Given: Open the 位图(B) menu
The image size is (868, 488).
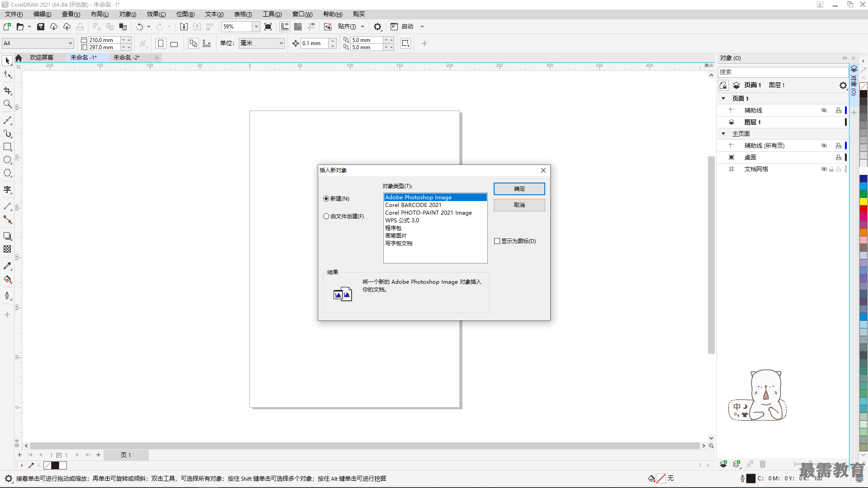Looking at the screenshot, I should click(185, 14).
